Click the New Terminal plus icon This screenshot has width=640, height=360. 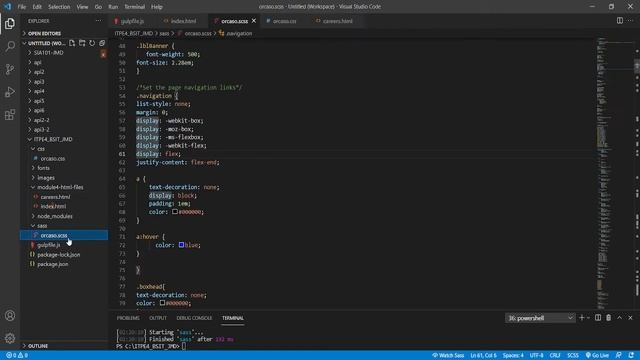point(582,318)
